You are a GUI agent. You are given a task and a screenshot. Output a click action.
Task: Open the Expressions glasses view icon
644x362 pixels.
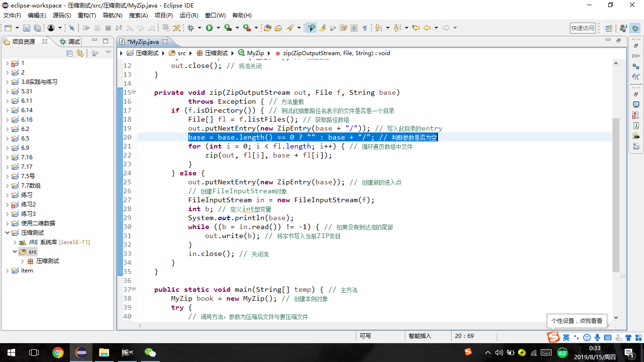(x=636, y=76)
